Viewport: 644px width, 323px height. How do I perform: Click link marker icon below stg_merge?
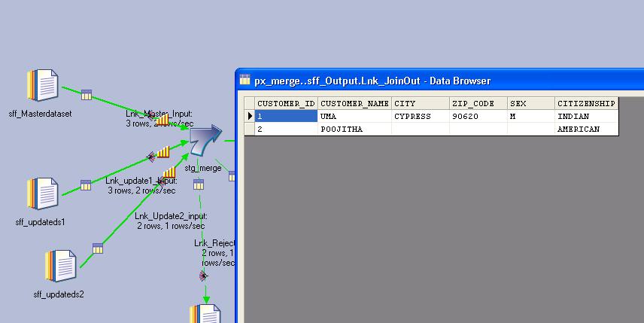coord(199,184)
